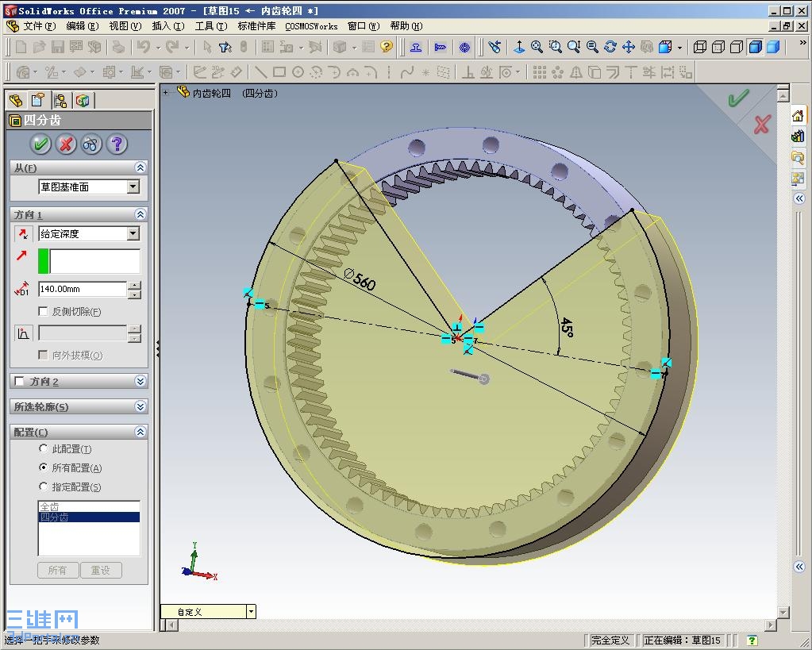Click the Zoom In/Out icon

[574, 47]
